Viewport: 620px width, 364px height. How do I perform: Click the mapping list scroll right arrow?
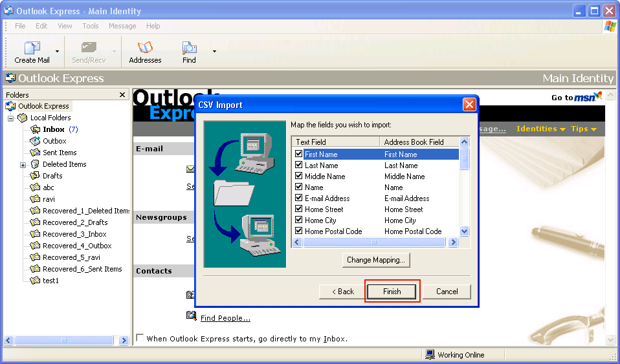[454, 242]
